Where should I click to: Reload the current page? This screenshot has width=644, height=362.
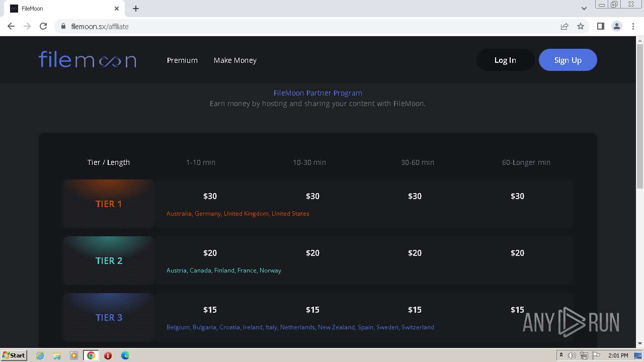coord(43,26)
